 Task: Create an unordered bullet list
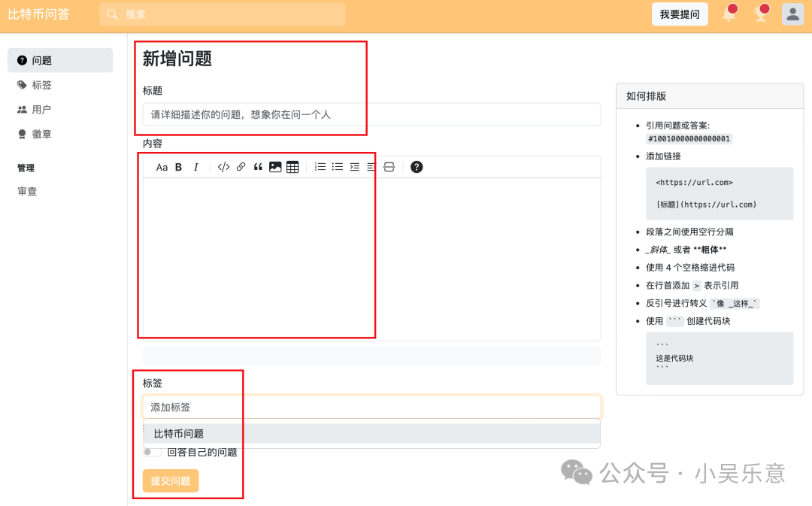pos(338,167)
